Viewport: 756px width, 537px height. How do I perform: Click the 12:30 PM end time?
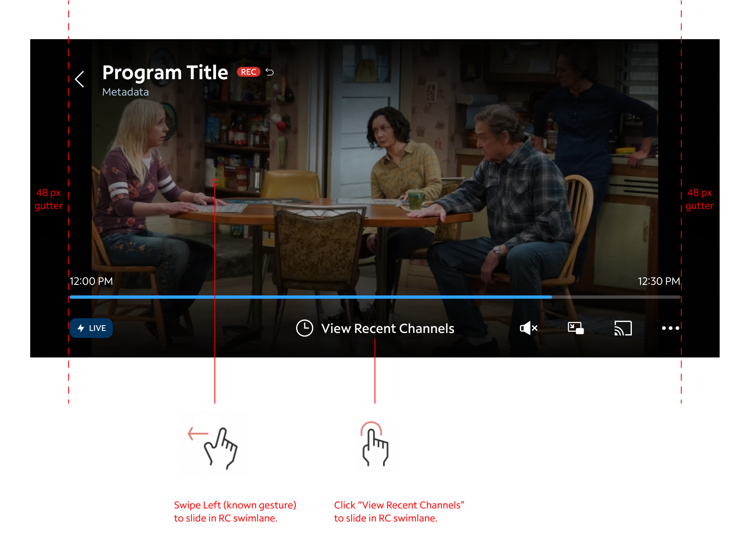click(x=659, y=281)
